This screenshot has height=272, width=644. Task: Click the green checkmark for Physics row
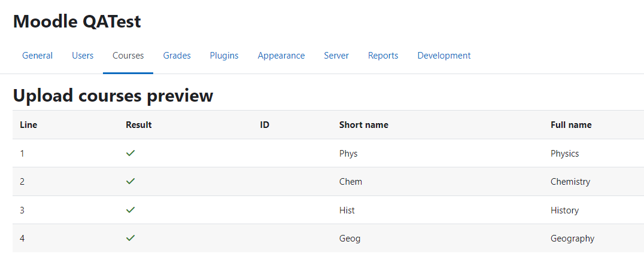130,153
